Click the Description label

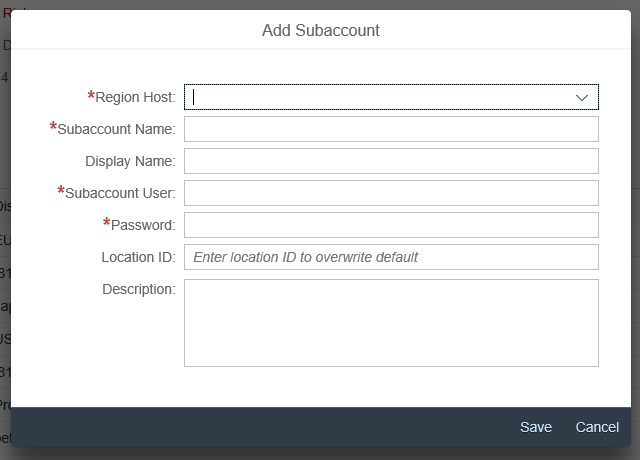138,289
